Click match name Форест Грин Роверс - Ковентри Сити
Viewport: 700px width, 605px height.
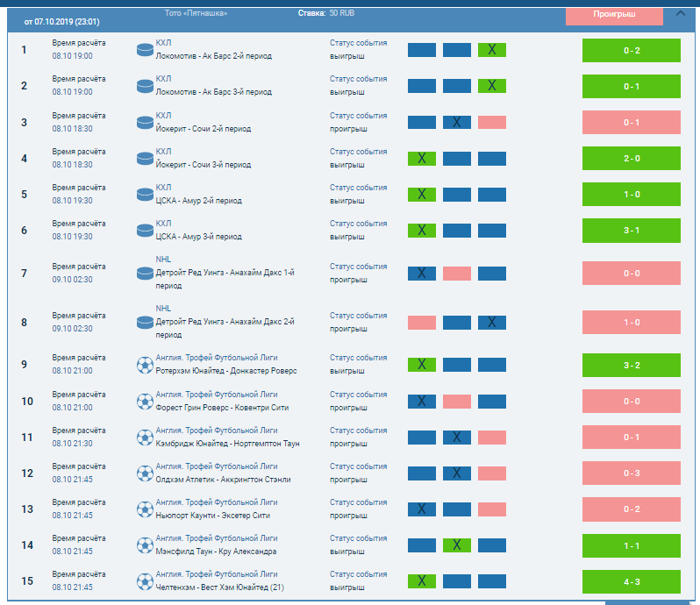click(x=222, y=408)
